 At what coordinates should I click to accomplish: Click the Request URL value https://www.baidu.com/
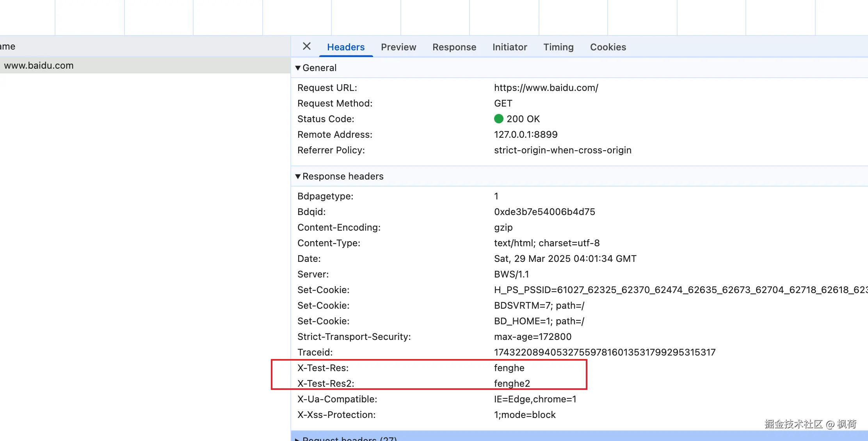click(546, 88)
